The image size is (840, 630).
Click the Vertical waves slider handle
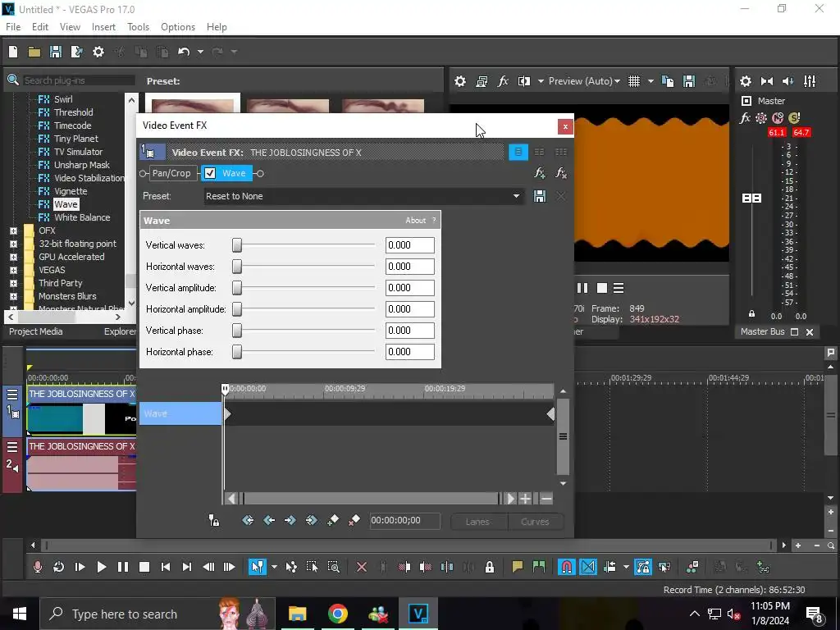tap(237, 245)
